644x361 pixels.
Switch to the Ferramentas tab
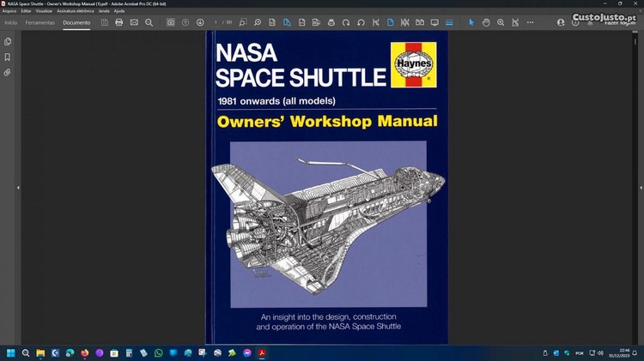click(39, 22)
